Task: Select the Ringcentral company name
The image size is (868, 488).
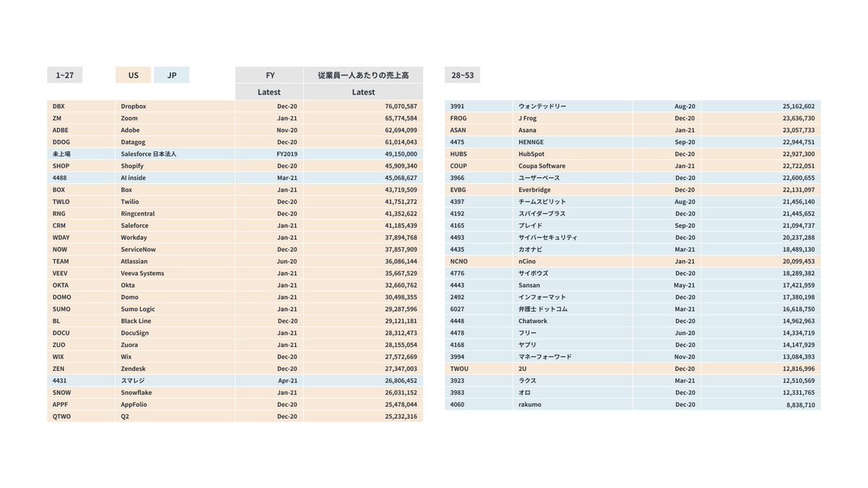Action: pos(137,213)
